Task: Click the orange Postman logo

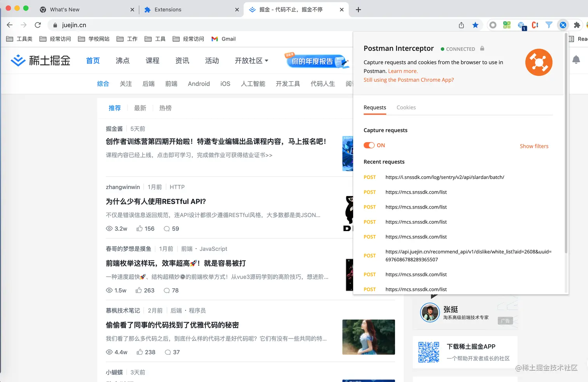Action: click(539, 62)
